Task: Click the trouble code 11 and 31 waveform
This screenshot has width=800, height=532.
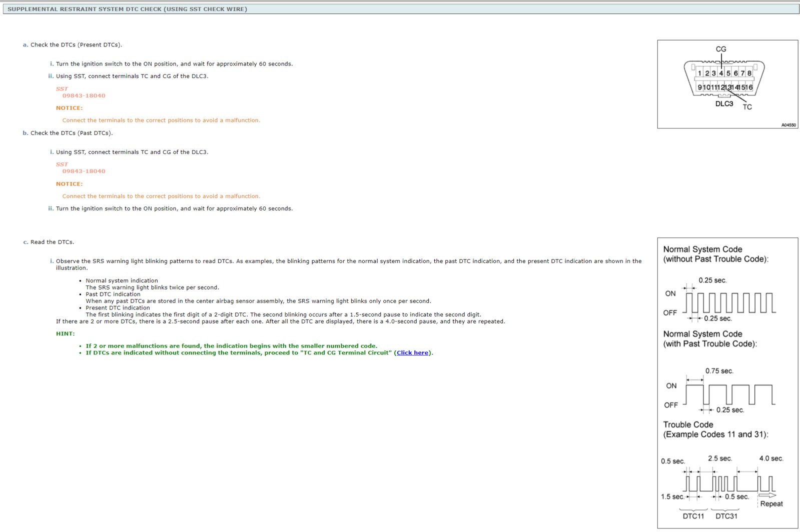Action: [x=729, y=483]
